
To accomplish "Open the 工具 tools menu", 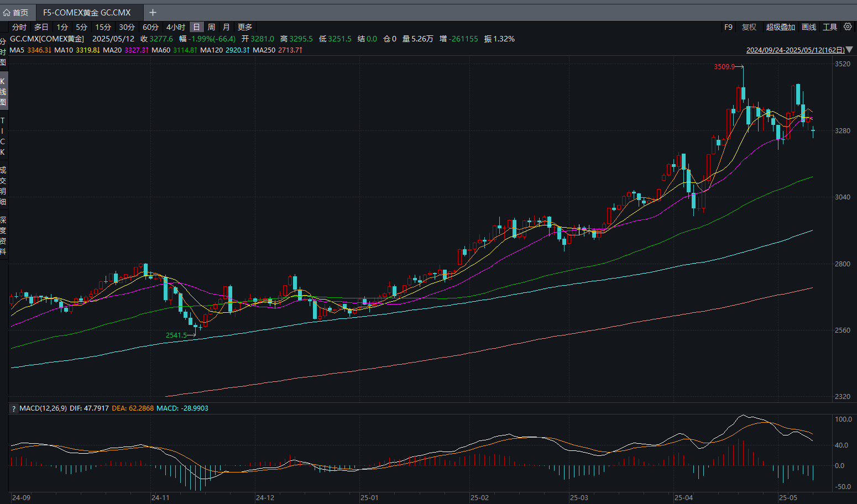I will 830,27.
